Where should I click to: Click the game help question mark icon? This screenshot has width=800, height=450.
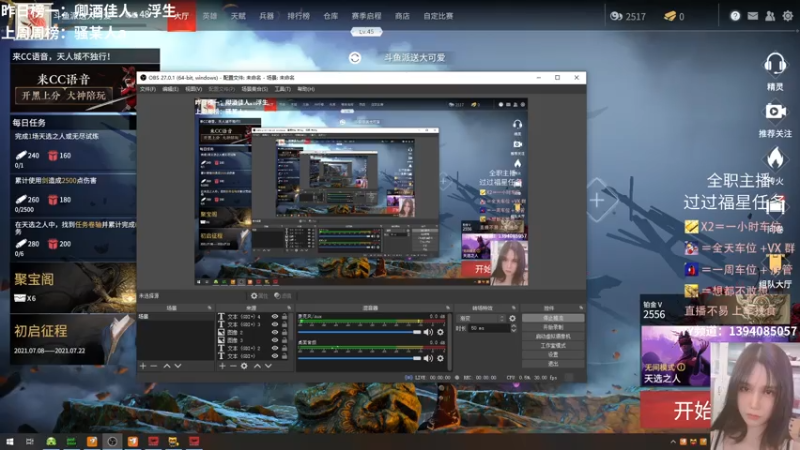click(735, 16)
